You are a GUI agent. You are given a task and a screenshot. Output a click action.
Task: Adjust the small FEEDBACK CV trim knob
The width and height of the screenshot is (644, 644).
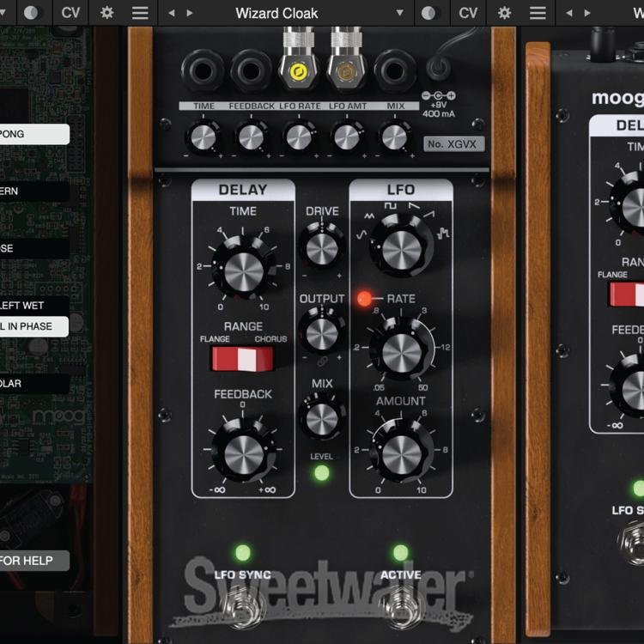tap(251, 137)
